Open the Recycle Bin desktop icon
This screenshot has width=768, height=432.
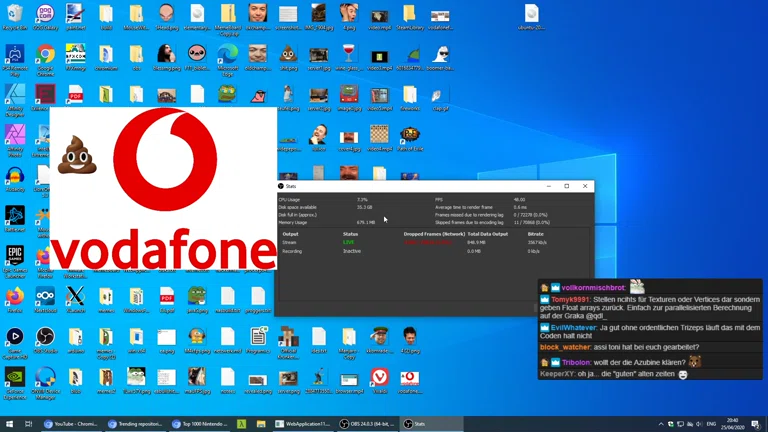(15, 16)
